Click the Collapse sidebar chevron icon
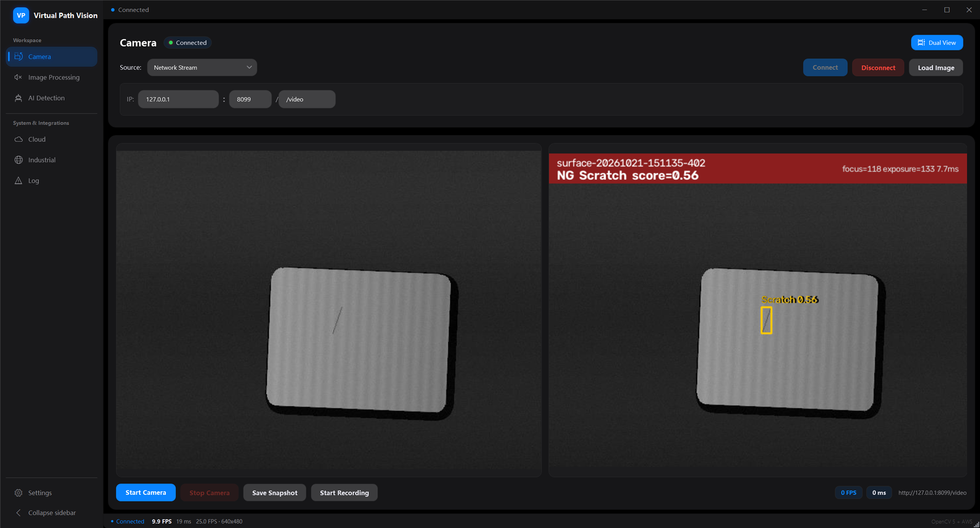Image resolution: width=980 pixels, height=528 pixels. 18,513
